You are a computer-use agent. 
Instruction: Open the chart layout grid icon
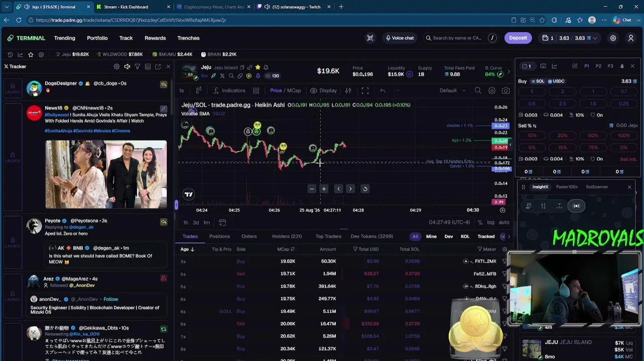click(256, 91)
